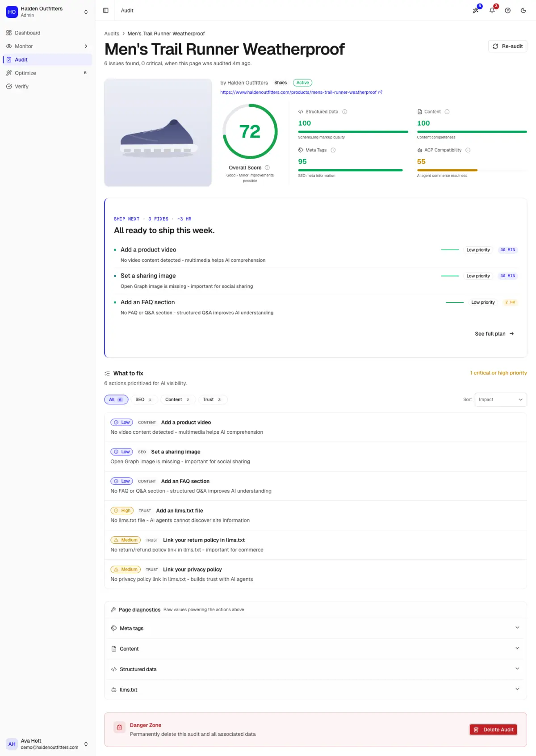Click the llms.txt robot icon
Screen dimensions: 536x756
tap(114, 690)
